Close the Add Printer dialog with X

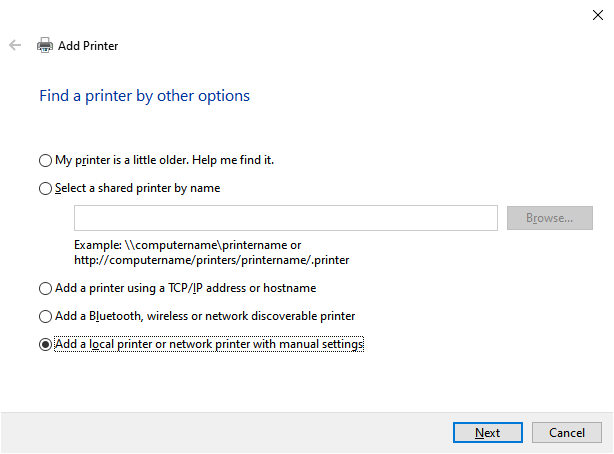(598, 15)
